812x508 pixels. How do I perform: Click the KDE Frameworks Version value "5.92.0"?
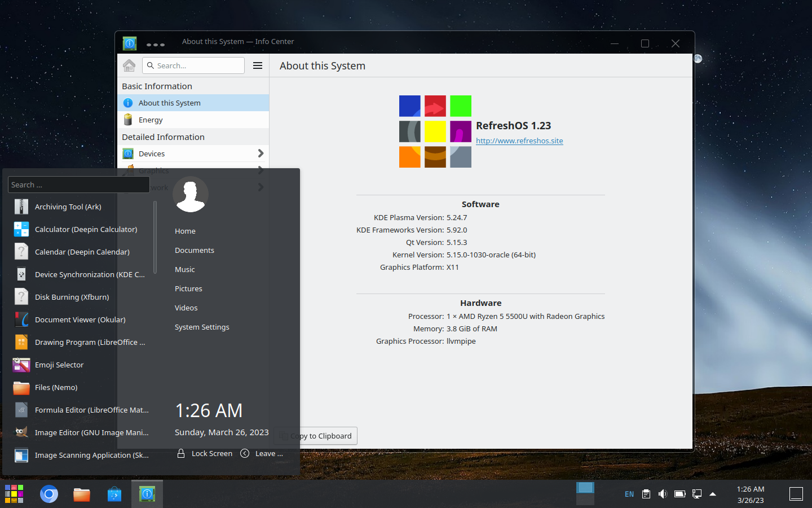point(457,230)
